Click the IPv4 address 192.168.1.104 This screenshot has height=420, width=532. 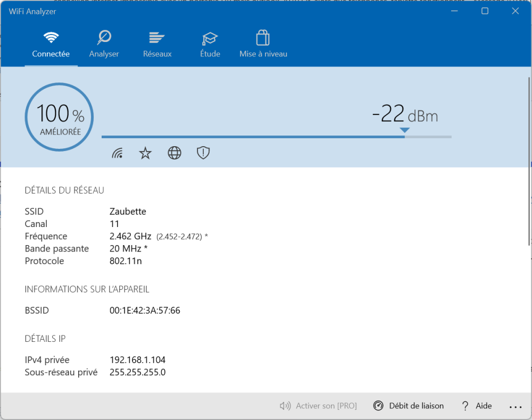pyautogui.click(x=137, y=360)
